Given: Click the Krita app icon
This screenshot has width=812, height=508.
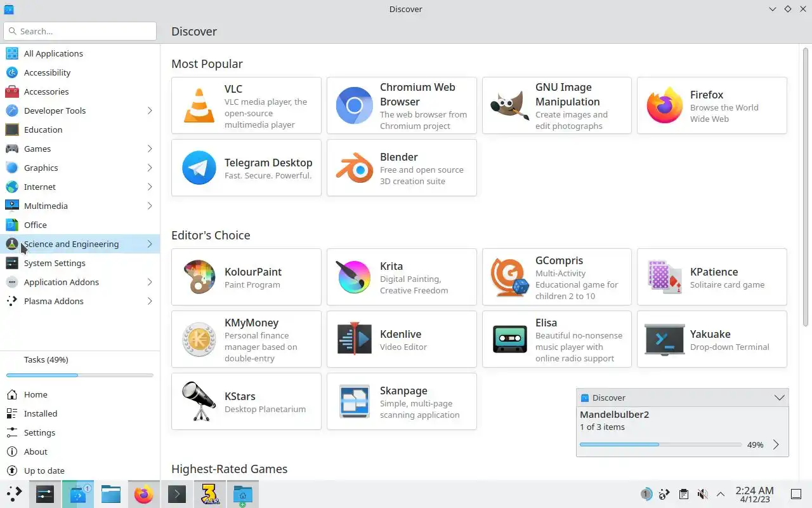Looking at the screenshot, I should pyautogui.click(x=354, y=277).
